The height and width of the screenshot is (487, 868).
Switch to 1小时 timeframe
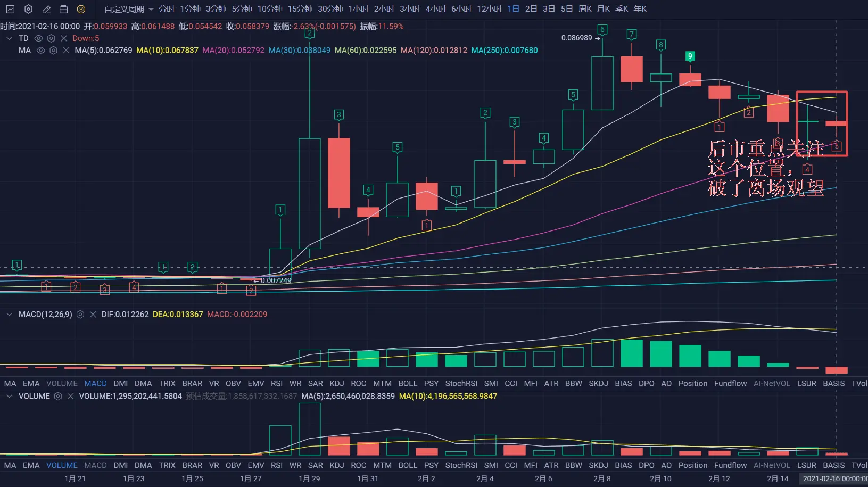tap(359, 9)
